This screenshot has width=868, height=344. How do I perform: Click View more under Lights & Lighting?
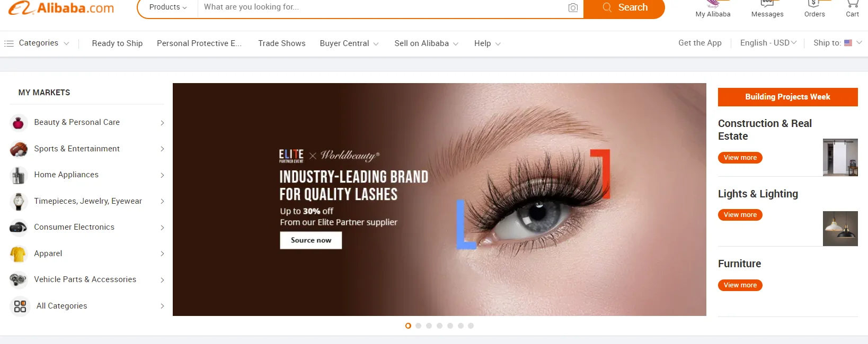[740, 215]
